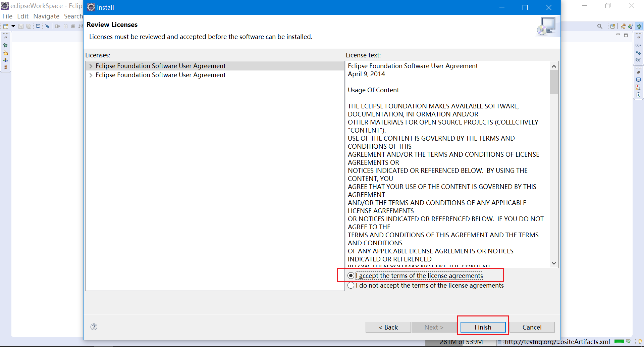This screenshot has height=347, width=644.
Task: Select I do not accept license terms radio
Action: (351, 285)
